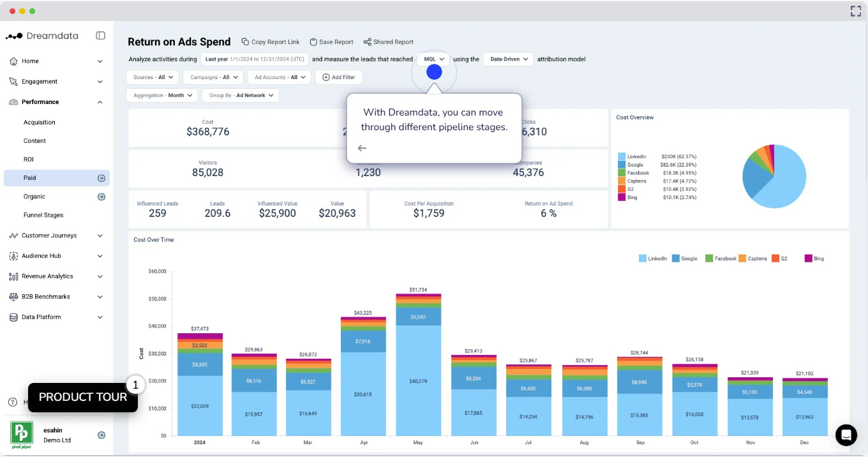This screenshot has height=457, width=868.
Task: Change the Group By Ad Network dropdown
Action: tap(240, 95)
